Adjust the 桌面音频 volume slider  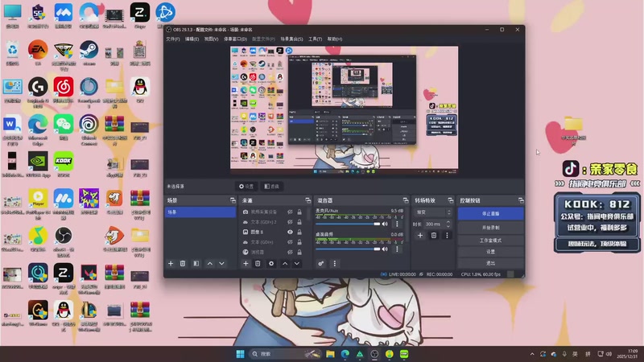[x=348, y=249]
